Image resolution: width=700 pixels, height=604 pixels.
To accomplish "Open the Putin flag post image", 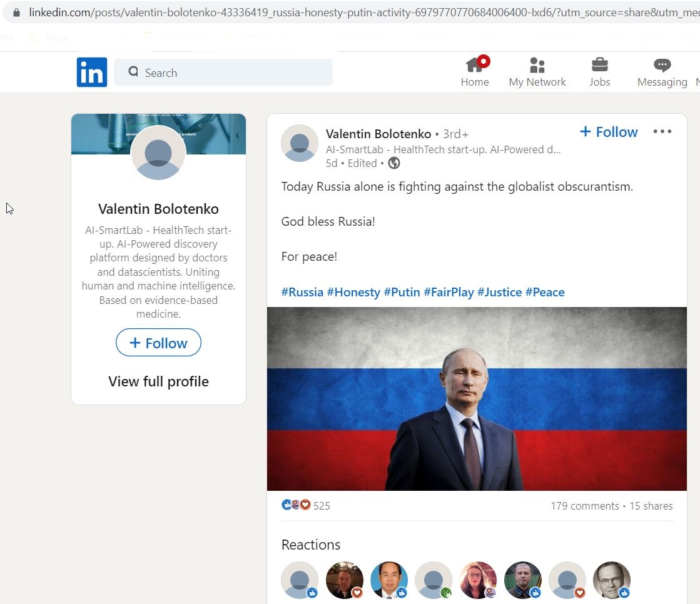I will [477, 399].
